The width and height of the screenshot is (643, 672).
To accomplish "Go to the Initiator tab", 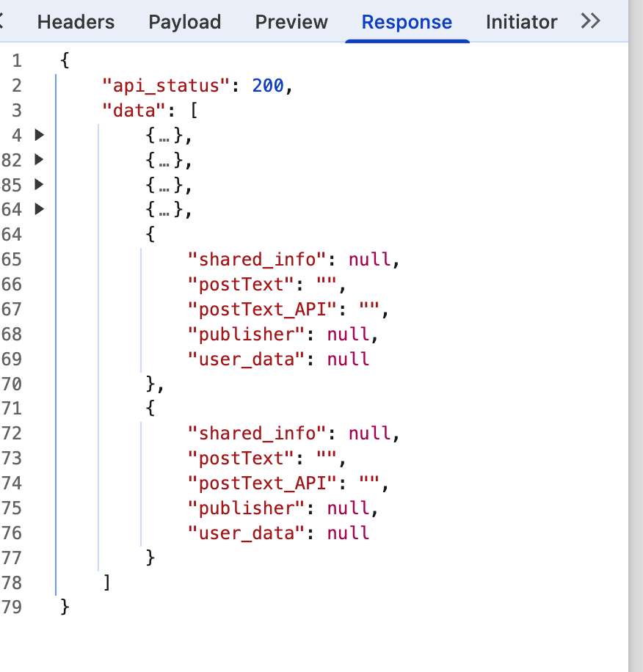I will tap(521, 22).
